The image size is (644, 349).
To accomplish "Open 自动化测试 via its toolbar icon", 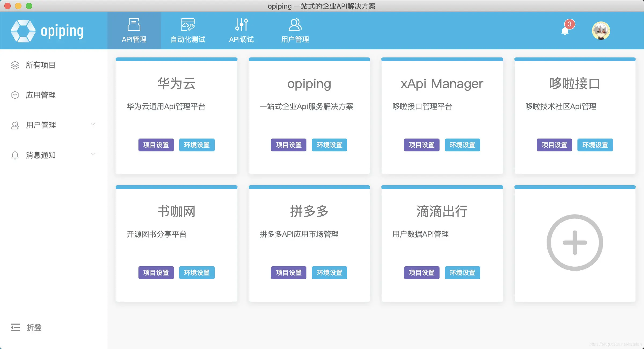I will 187,24.
